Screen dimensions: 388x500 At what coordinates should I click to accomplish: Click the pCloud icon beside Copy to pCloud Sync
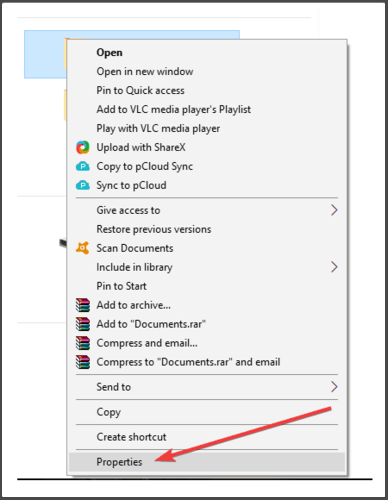coord(83,166)
